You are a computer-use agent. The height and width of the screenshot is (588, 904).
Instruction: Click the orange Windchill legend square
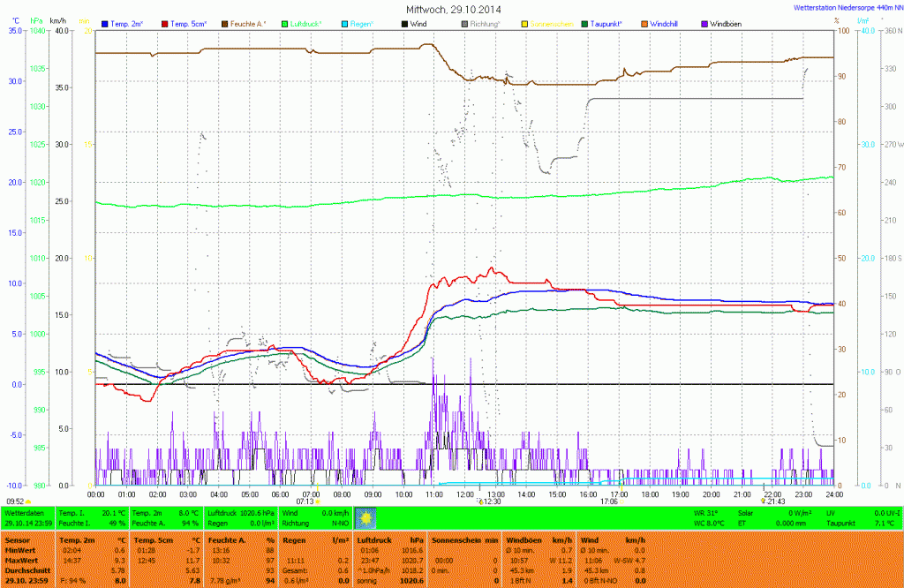644,23
